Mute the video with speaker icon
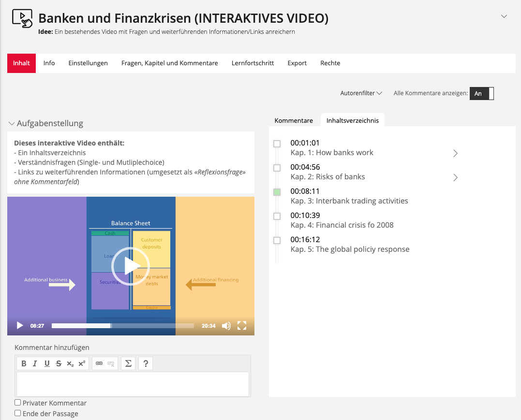 pyautogui.click(x=226, y=326)
